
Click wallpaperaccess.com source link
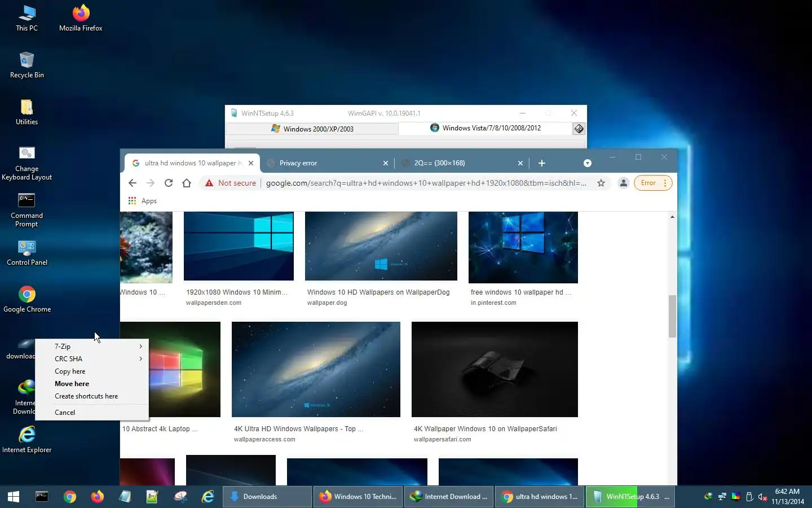point(264,440)
